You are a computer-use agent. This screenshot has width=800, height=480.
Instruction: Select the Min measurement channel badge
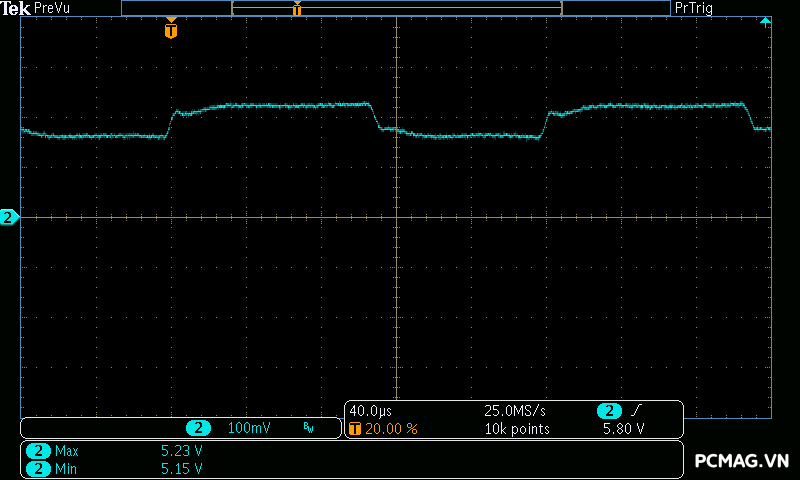pyautogui.click(x=38, y=468)
